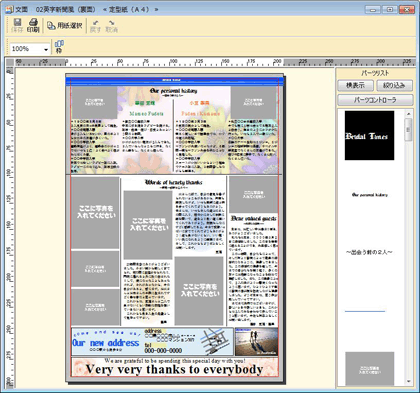The height and width of the screenshot is (393, 420).
Task: Click the horizontal view (横表示) button
Action: tap(355, 85)
